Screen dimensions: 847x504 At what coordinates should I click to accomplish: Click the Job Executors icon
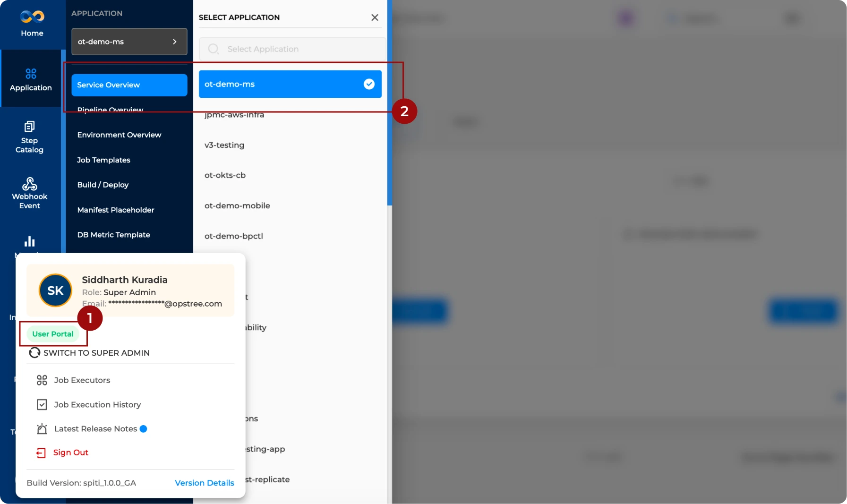(x=42, y=380)
